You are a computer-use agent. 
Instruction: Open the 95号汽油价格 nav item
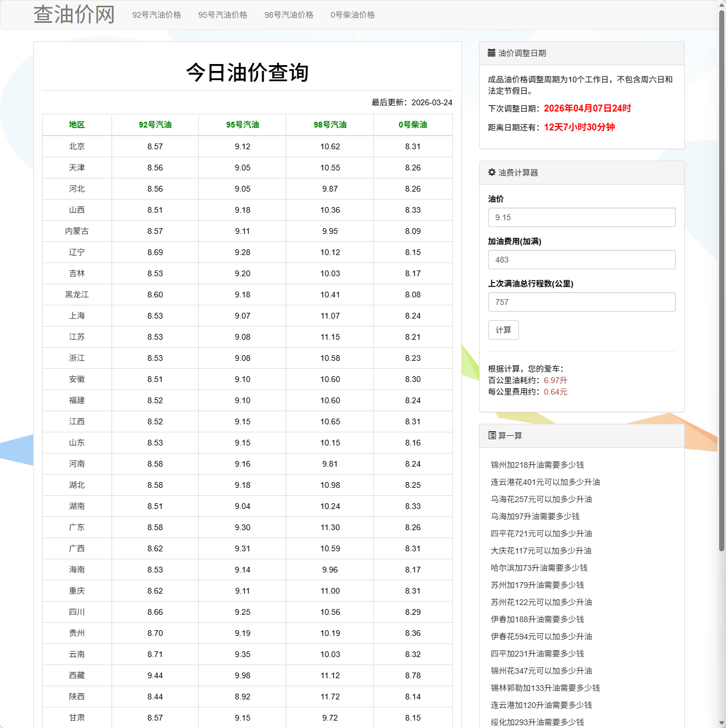(x=222, y=15)
